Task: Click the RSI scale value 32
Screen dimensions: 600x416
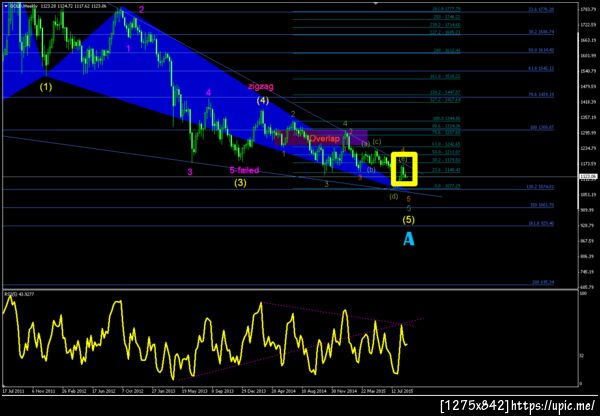Action: tap(582, 356)
